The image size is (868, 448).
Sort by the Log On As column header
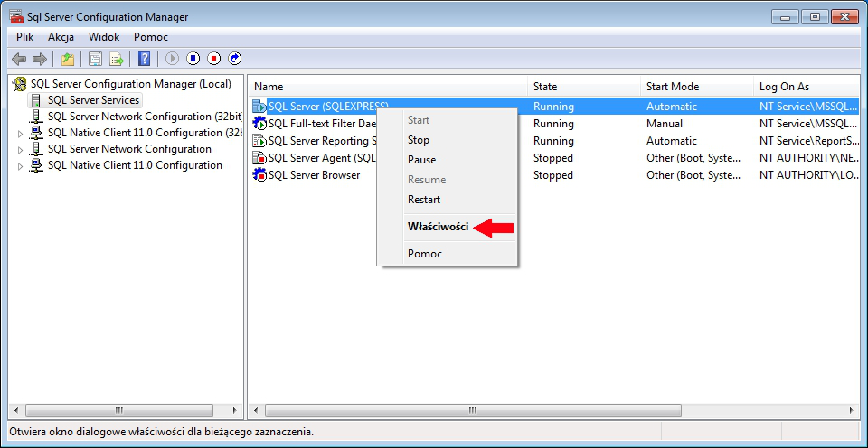coord(807,87)
